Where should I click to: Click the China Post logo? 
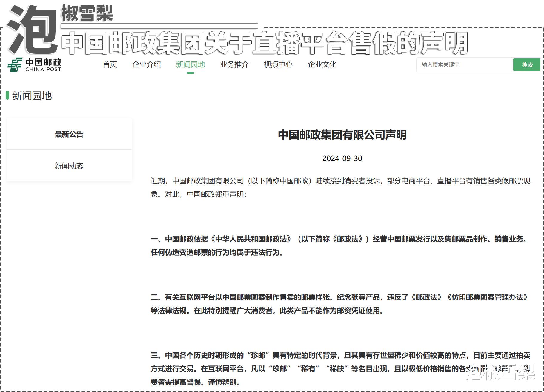[x=34, y=65]
